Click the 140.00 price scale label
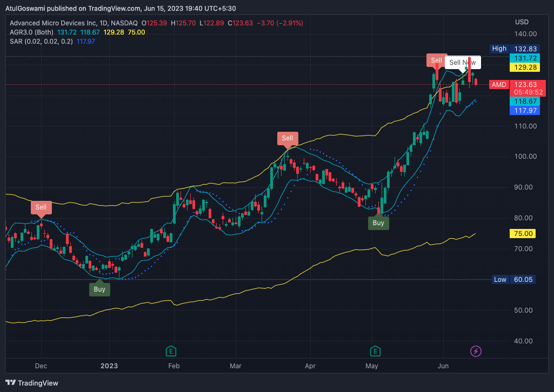The height and width of the screenshot is (392, 554). click(525, 34)
